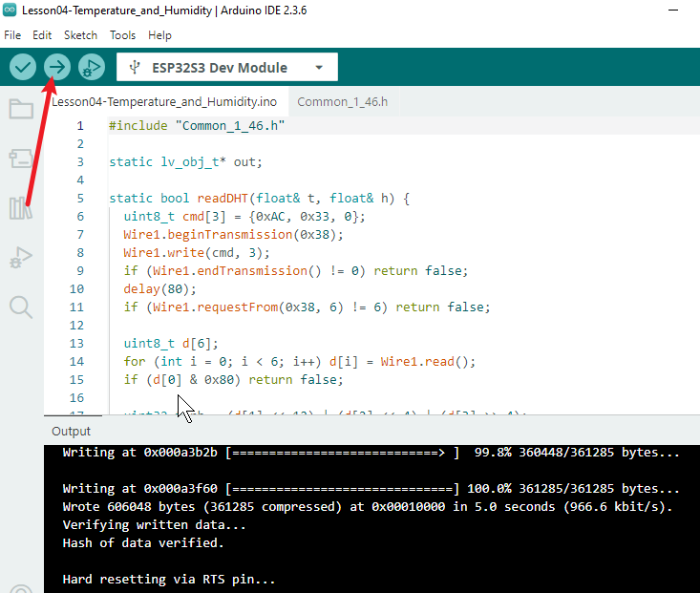
Task: Click line number 12 in the gutter
Action: [76, 325]
